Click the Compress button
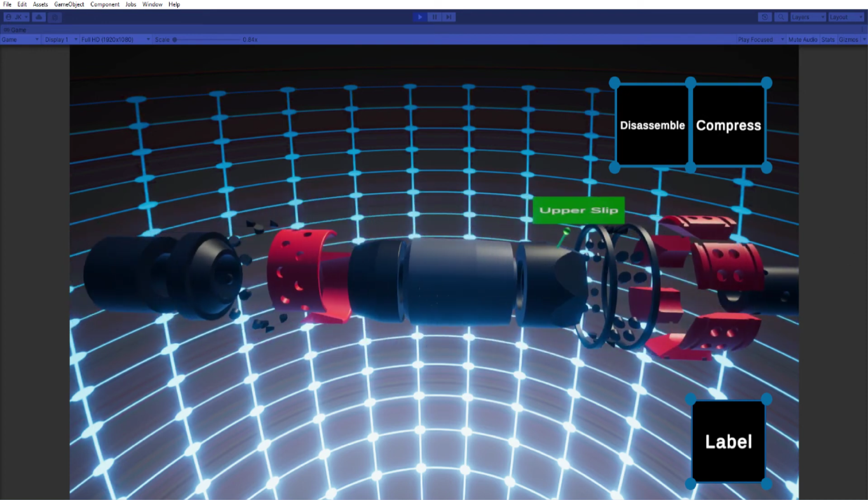The image size is (868, 500). [728, 125]
